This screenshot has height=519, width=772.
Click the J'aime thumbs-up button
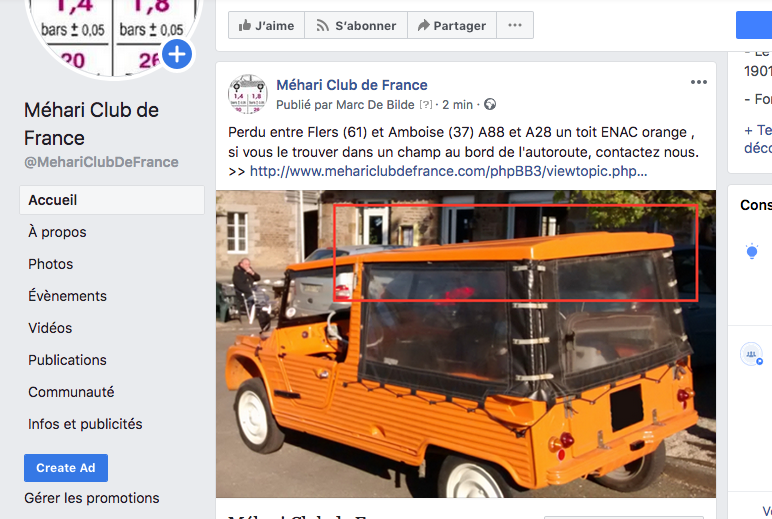pos(266,25)
